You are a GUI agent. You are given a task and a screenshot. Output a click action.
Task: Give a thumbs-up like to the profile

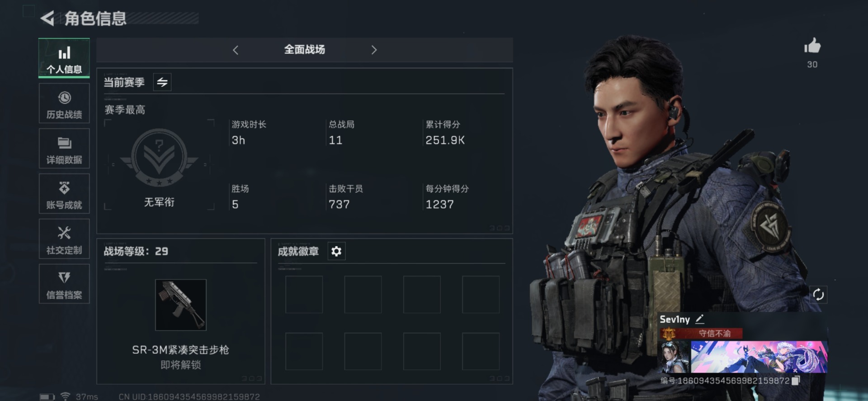pos(812,46)
